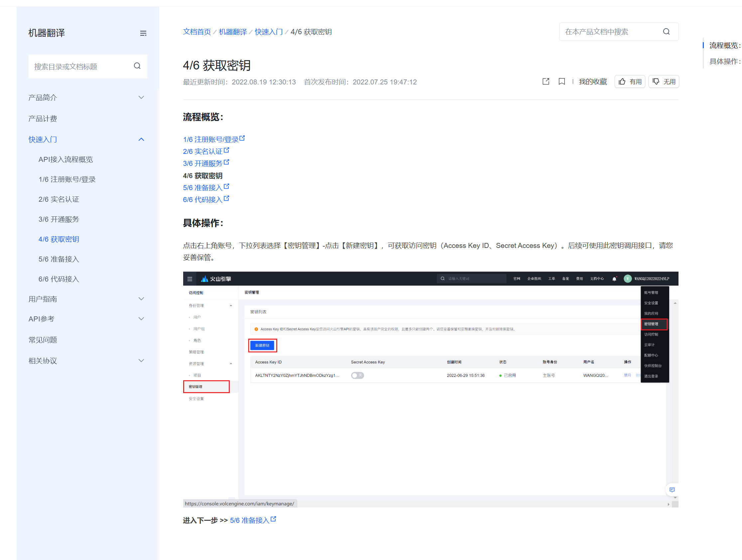Expand the API参考 section
The image size is (742, 560).
pos(141,319)
